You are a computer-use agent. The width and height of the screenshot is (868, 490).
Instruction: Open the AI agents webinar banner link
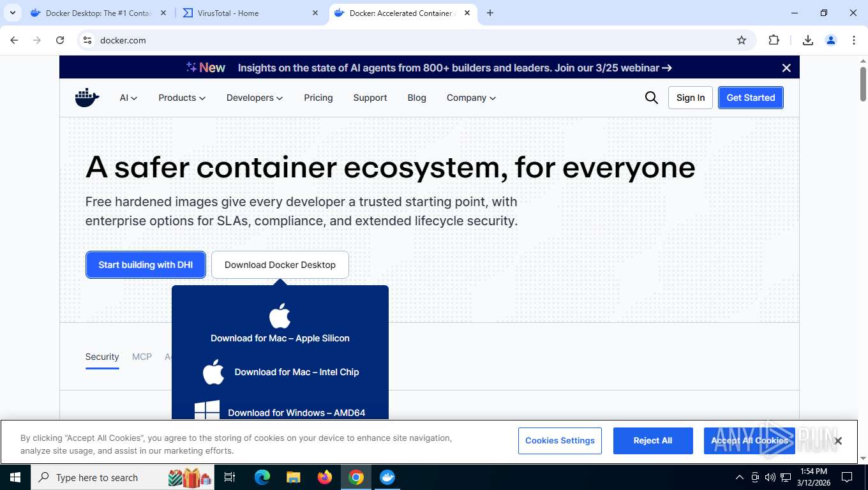coord(454,68)
